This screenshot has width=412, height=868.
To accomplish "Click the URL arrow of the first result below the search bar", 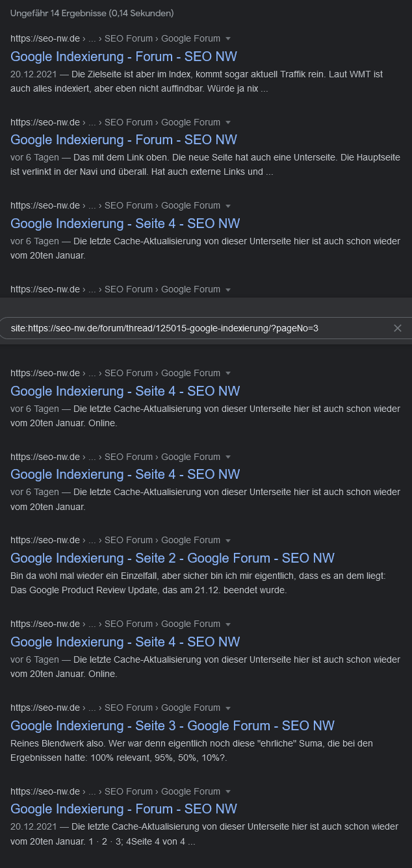I will (x=228, y=374).
